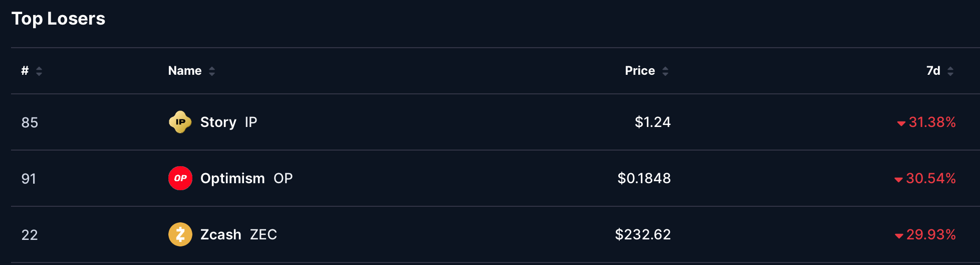Click sort arrows beside 7d header

[950, 71]
